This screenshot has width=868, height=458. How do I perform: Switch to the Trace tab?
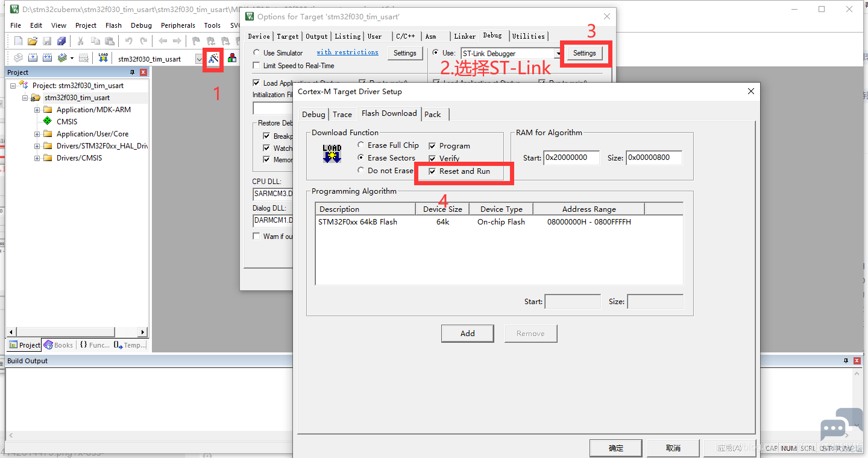coord(342,114)
